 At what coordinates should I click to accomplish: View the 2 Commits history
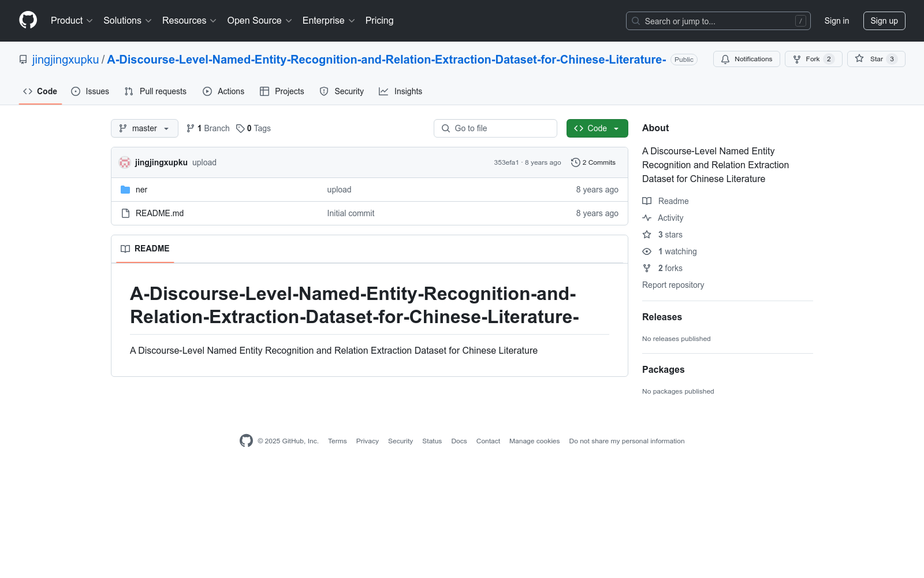[x=593, y=162]
